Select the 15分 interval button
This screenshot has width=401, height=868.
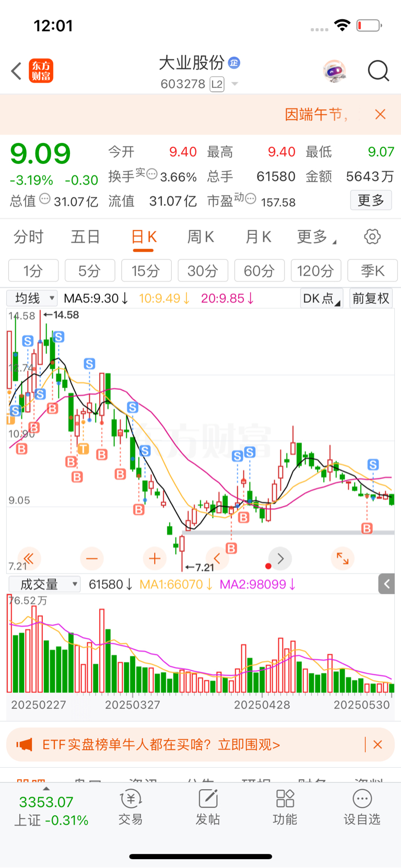(x=146, y=271)
